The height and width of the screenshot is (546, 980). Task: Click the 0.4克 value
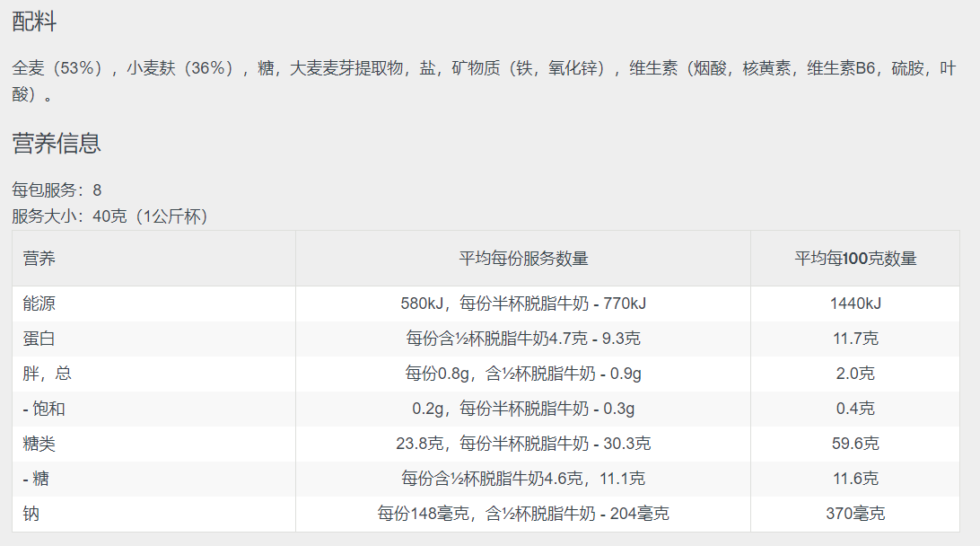pyautogui.click(x=855, y=409)
